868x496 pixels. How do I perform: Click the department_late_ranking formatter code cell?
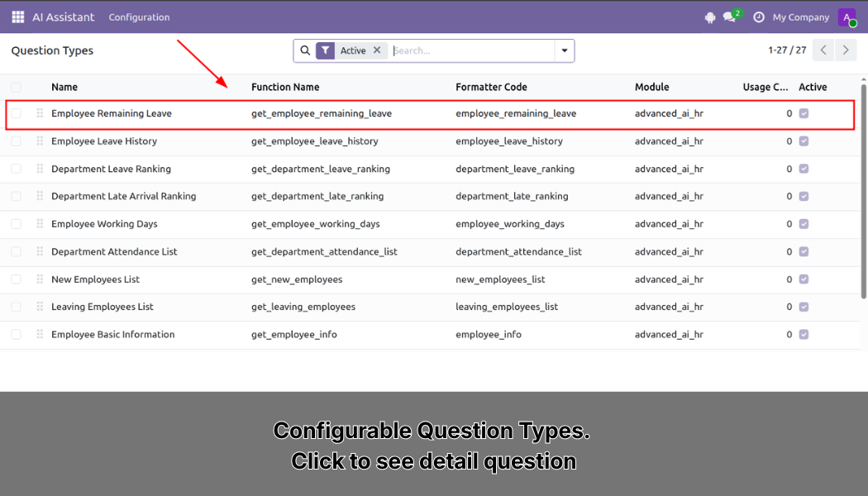click(x=512, y=196)
